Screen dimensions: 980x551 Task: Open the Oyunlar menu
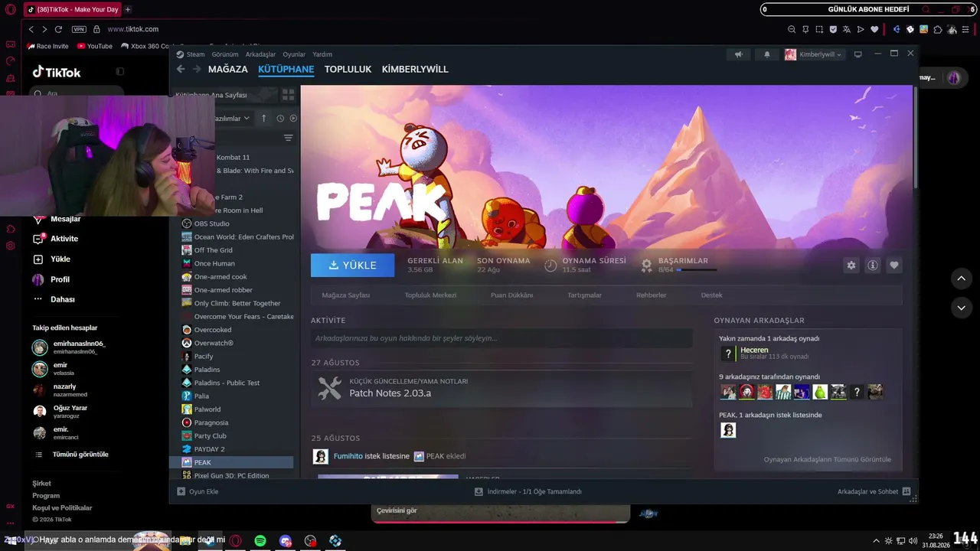[294, 54]
